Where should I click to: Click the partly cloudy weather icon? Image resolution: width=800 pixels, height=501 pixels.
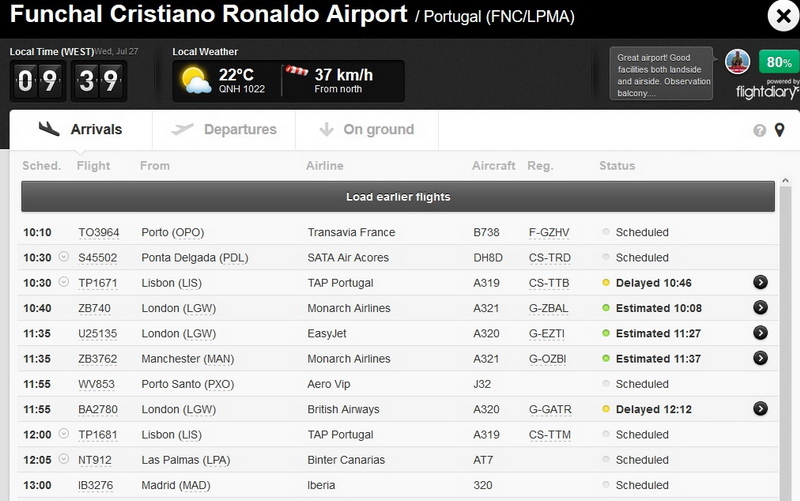point(196,81)
